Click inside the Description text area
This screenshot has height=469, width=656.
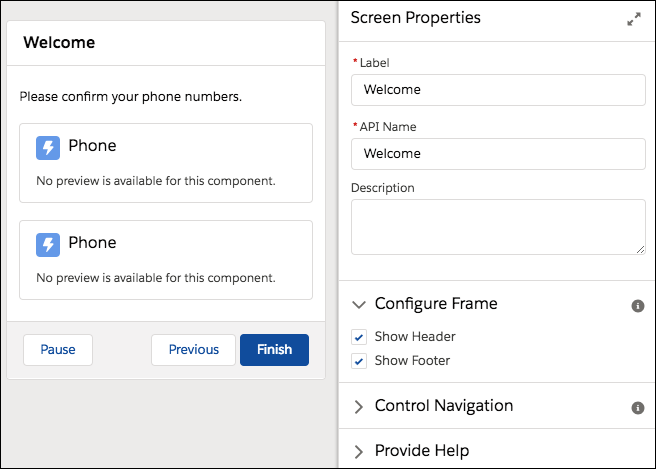[x=498, y=226]
